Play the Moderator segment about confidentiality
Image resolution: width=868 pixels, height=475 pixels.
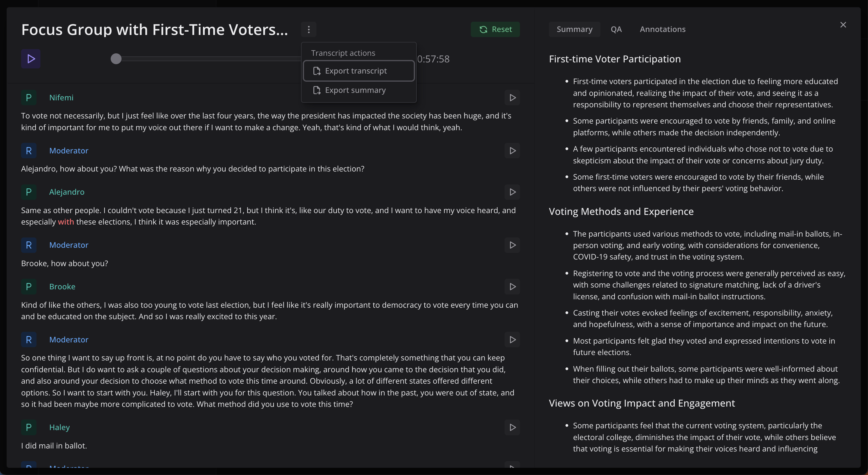[512, 340]
